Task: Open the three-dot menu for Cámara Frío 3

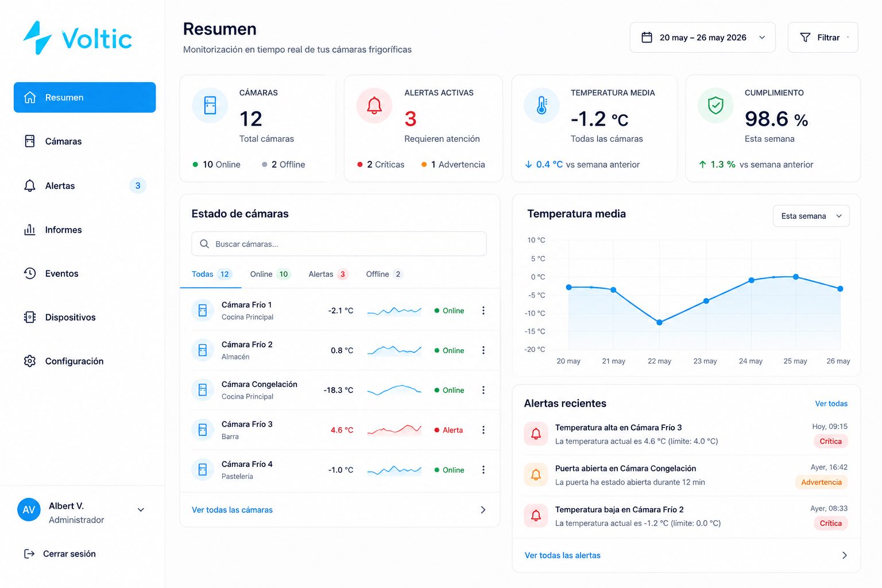Action: pyautogui.click(x=483, y=430)
